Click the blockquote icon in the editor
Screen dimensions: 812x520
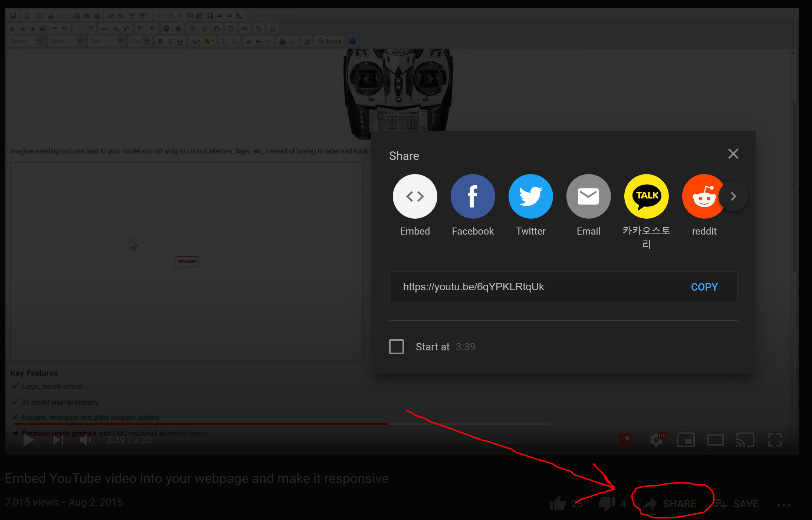coord(152,28)
